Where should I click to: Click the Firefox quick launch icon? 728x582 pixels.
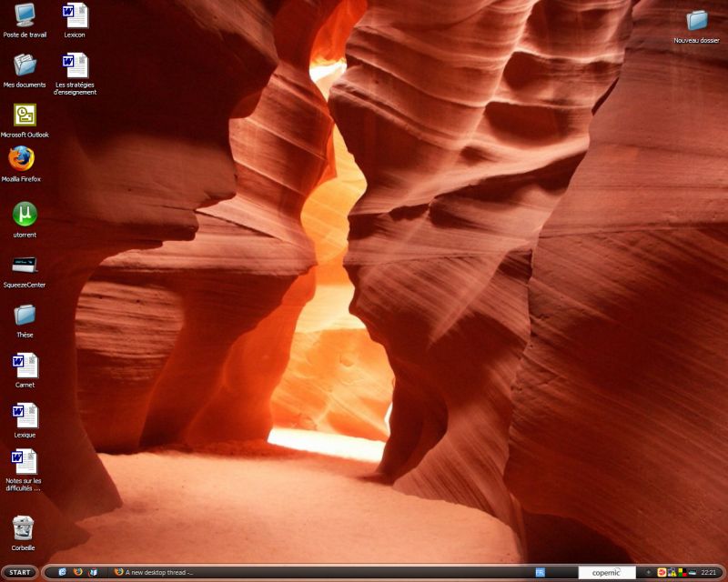77,573
